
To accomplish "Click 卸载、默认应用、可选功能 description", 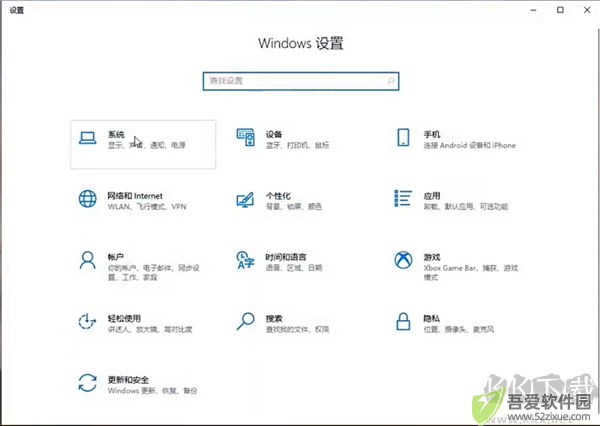I will pyautogui.click(x=466, y=207).
